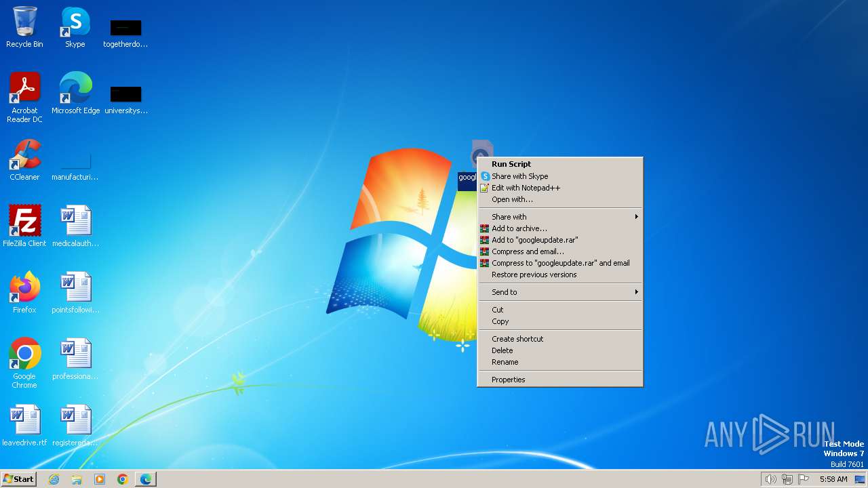868x488 pixels.
Task: Open the Recycle Bin desktop icon
Action: [24, 27]
